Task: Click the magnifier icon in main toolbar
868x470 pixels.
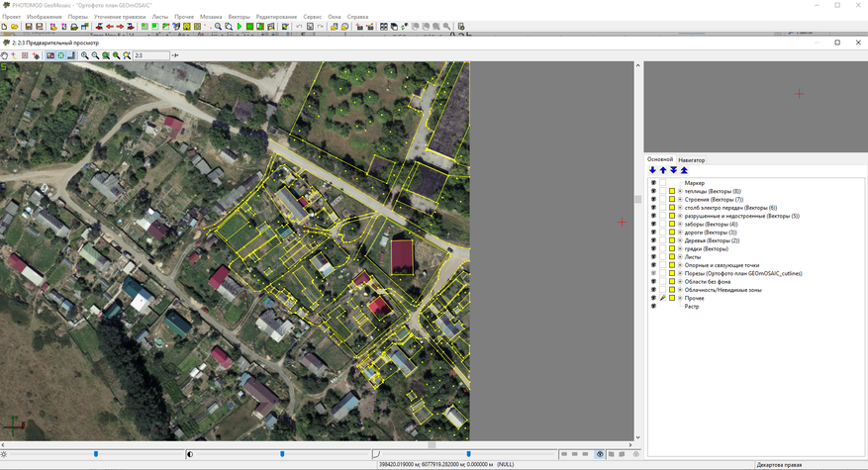Action: tap(218, 27)
